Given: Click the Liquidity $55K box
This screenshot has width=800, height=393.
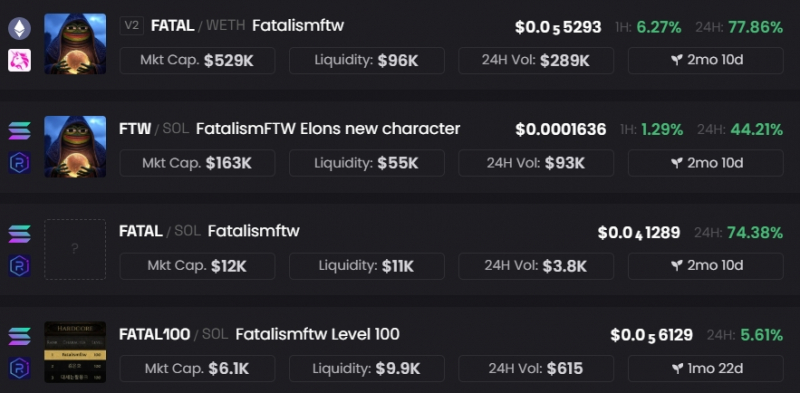Looking at the screenshot, I should [367, 163].
